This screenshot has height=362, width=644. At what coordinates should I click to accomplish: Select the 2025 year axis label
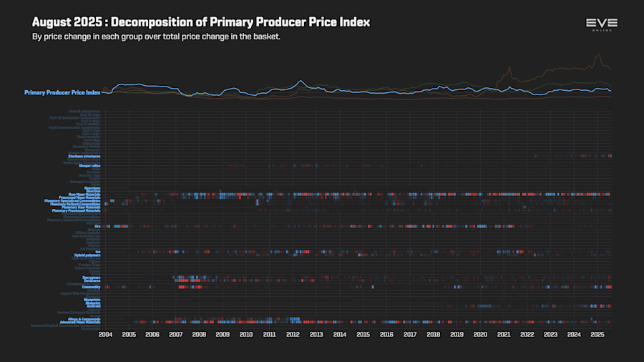click(597, 335)
